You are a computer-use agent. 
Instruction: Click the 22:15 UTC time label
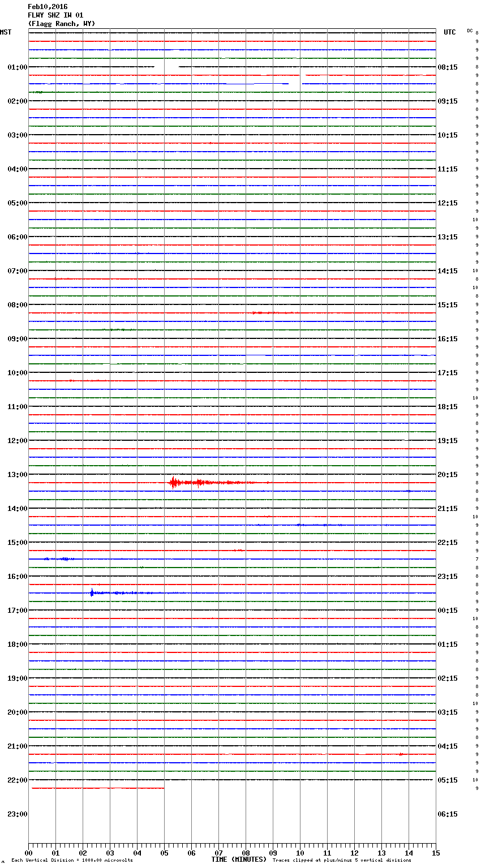click(x=448, y=543)
